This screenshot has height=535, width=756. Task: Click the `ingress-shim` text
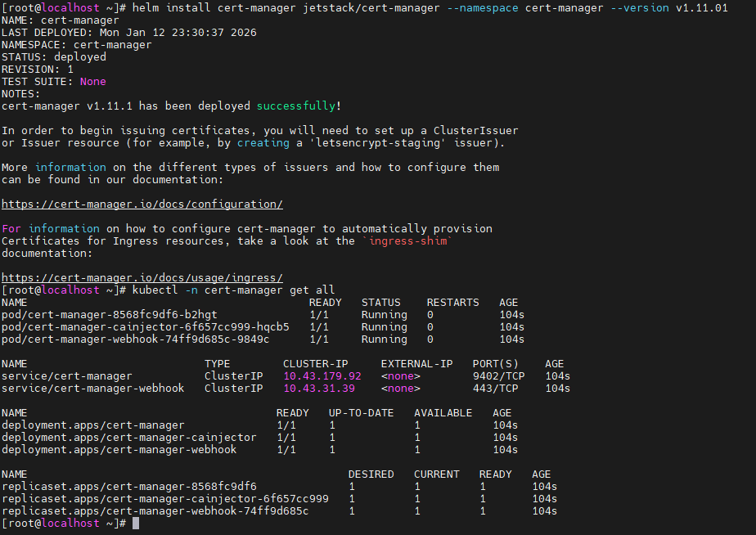pos(407,241)
